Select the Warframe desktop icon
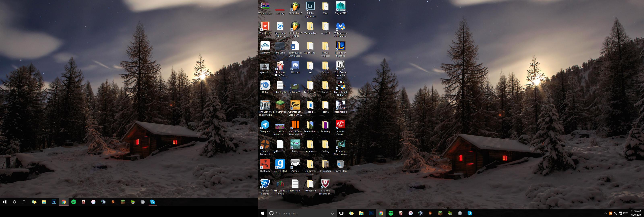Screen dimensions: 644x217 [x=265, y=47]
